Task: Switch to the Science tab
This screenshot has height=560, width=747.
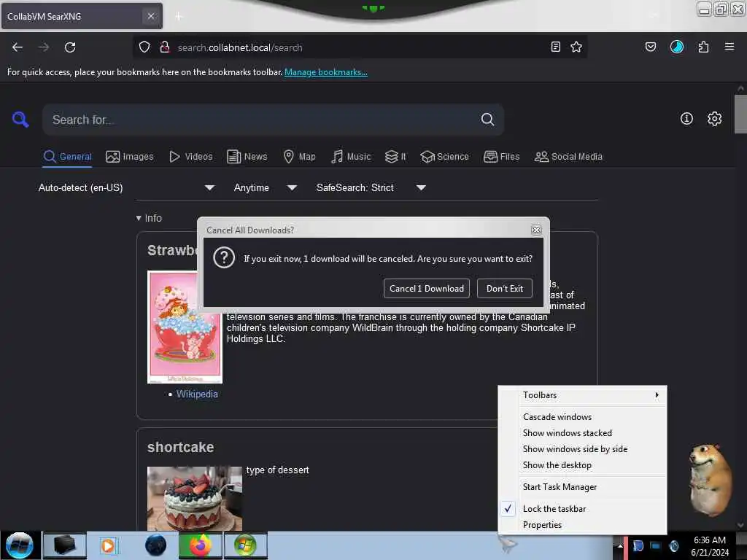Action: pyautogui.click(x=445, y=156)
